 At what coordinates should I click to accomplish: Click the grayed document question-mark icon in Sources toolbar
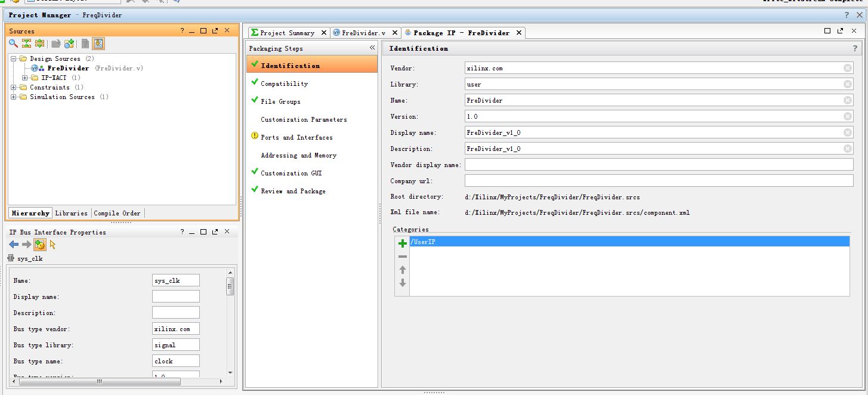coord(85,44)
